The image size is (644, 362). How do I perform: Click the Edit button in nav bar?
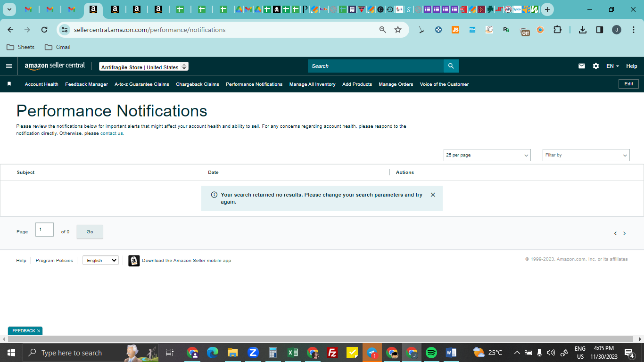coord(628,84)
